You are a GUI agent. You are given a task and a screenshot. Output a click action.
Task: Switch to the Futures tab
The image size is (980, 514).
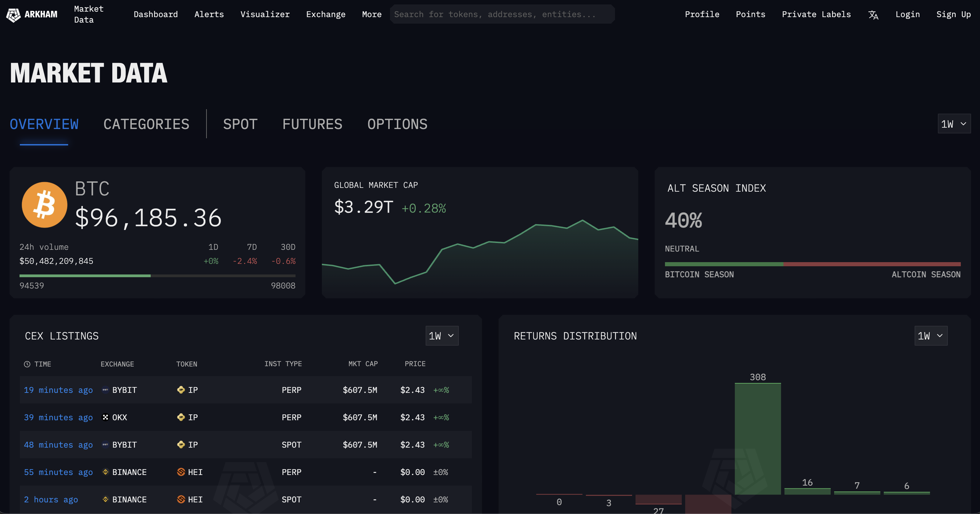[x=312, y=124]
